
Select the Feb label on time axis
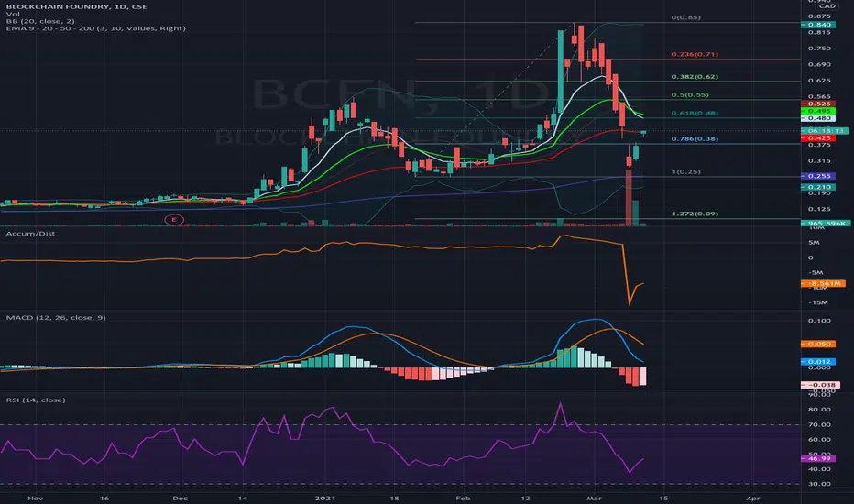463,498
